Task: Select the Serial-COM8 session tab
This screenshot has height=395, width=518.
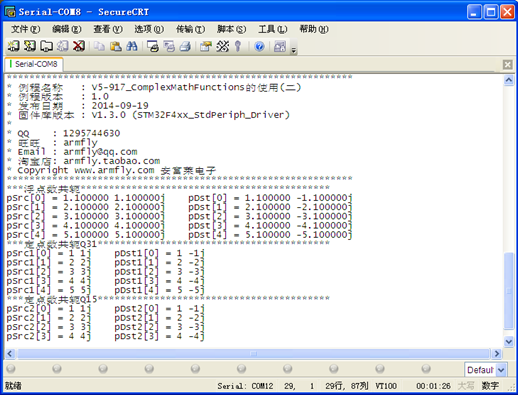Action: pyautogui.click(x=34, y=64)
